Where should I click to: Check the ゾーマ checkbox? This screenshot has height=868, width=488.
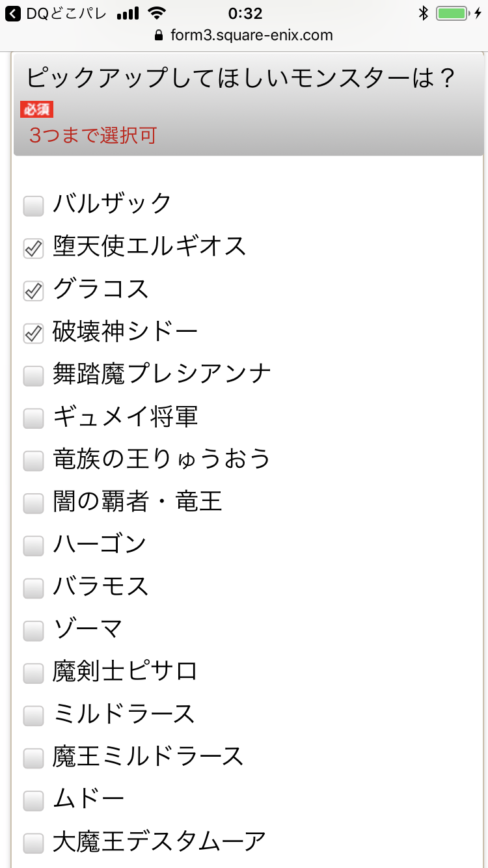tap(33, 631)
